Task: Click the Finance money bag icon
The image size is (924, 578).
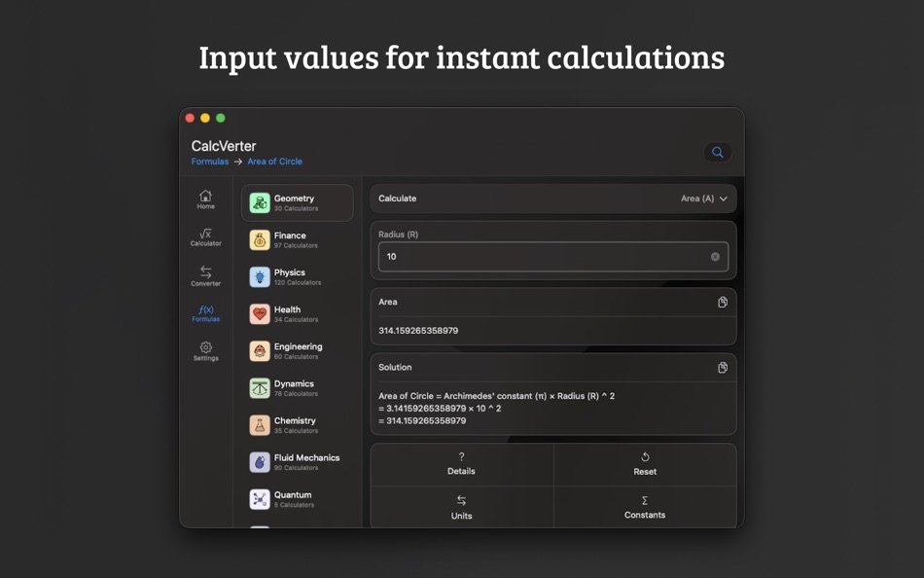Action: [x=260, y=240]
